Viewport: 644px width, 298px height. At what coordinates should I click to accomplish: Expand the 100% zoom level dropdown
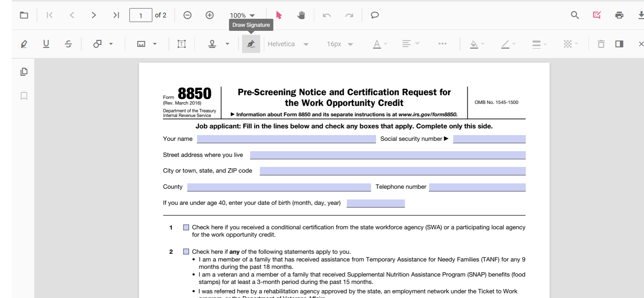[x=242, y=15]
